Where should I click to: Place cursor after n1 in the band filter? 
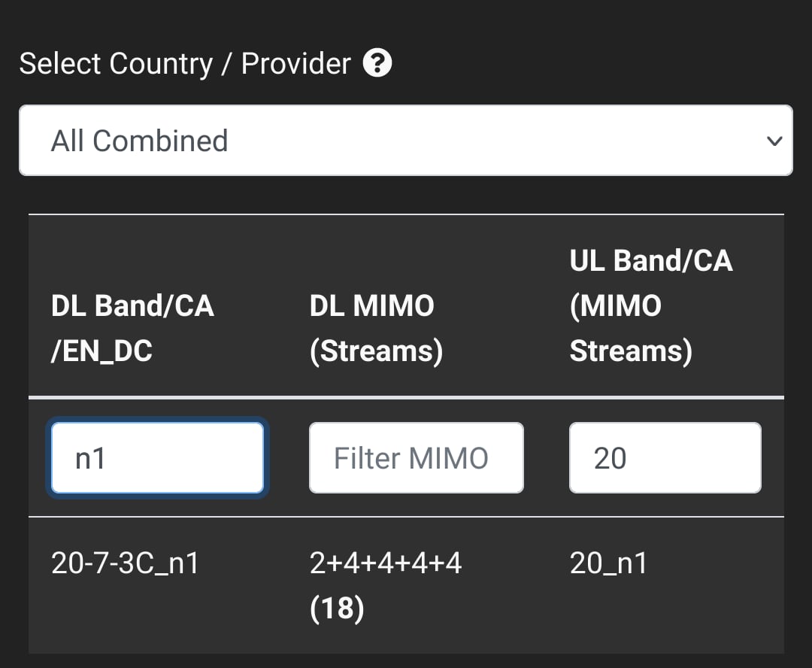tap(108, 458)
